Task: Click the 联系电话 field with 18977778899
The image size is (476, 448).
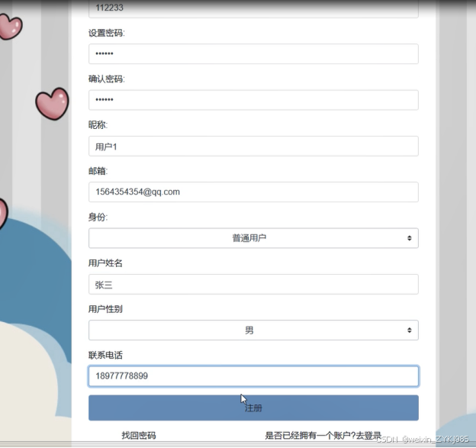Action: pos(253,376)
